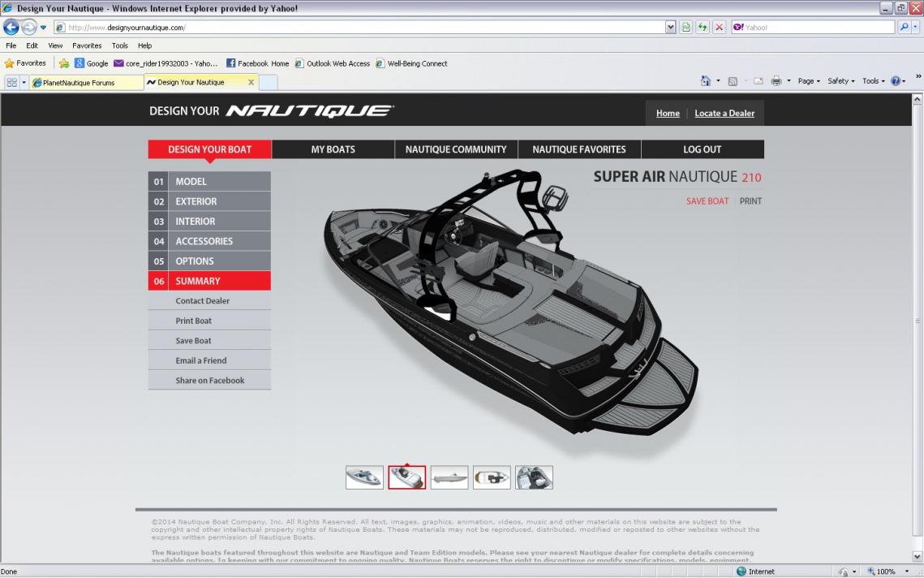Open the Tools menu in menu bar

pos(119,45)
